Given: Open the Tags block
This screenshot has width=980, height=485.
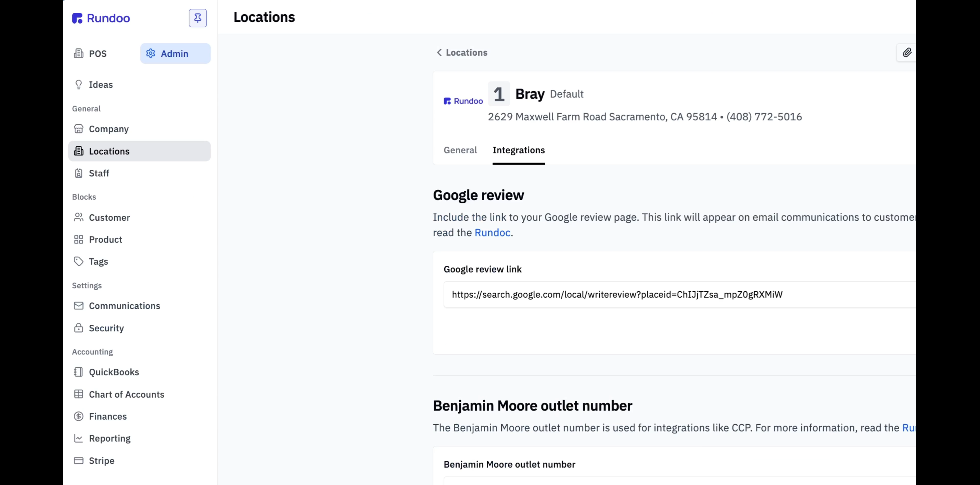Looking at the screenshot, I should (139, 261).
